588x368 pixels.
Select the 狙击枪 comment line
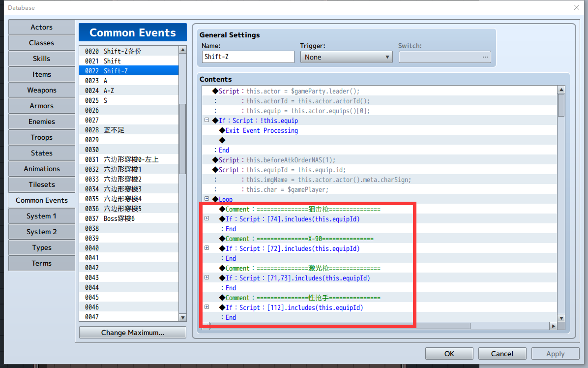(380, 209)
